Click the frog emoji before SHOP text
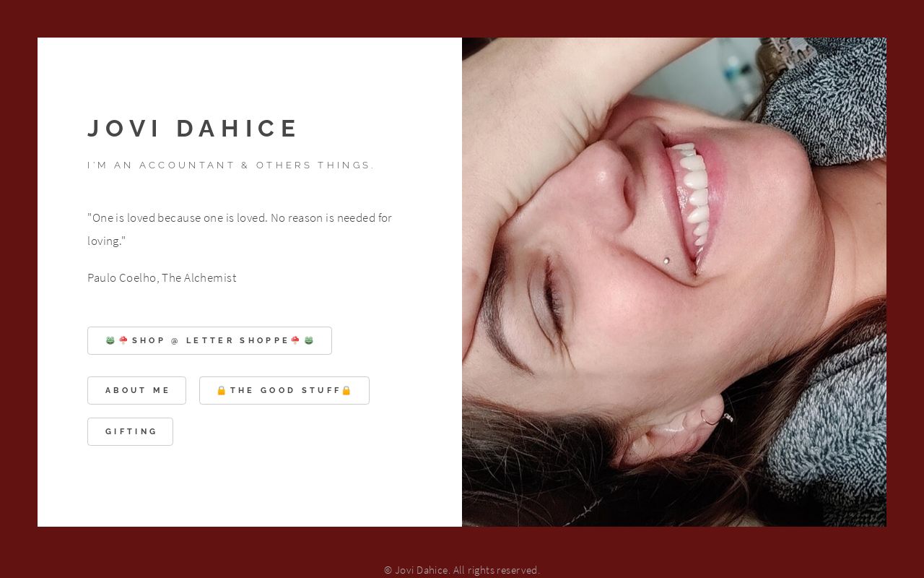The image size is (924, 578). [x=110, y=340]
